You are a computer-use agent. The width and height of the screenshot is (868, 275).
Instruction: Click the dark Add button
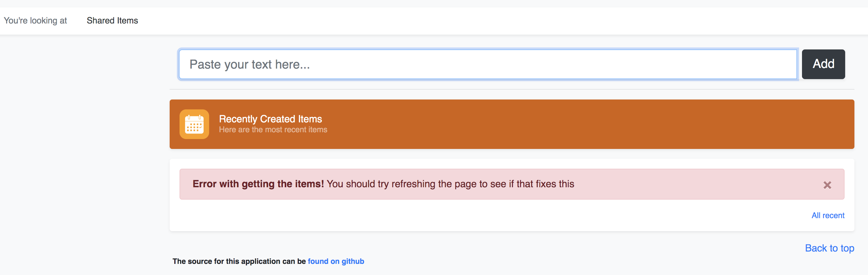pyautogui.click(x=823, y=64)
